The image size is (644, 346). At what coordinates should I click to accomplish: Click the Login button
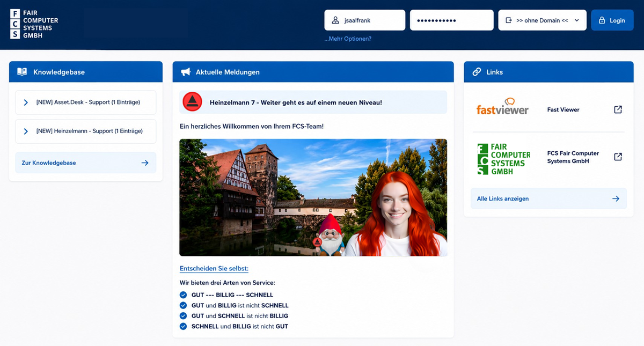612,20
